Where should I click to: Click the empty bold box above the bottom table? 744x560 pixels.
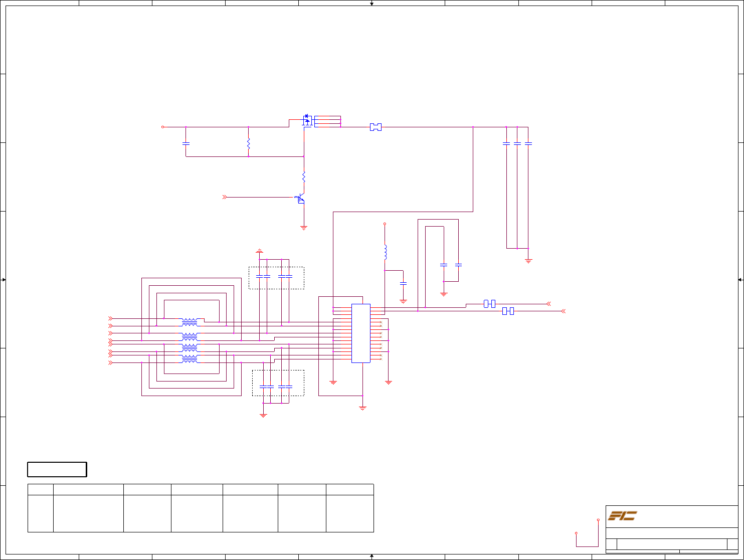(x=57, y=469)
